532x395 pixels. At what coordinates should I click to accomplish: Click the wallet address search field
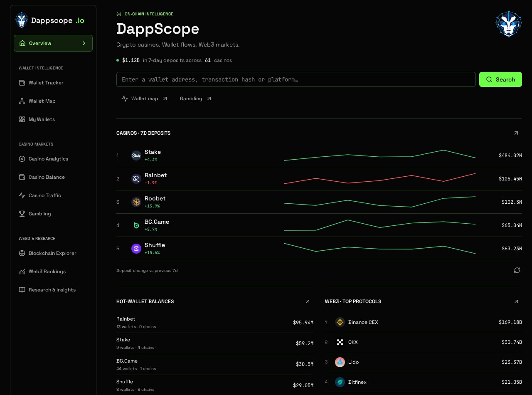296,79
